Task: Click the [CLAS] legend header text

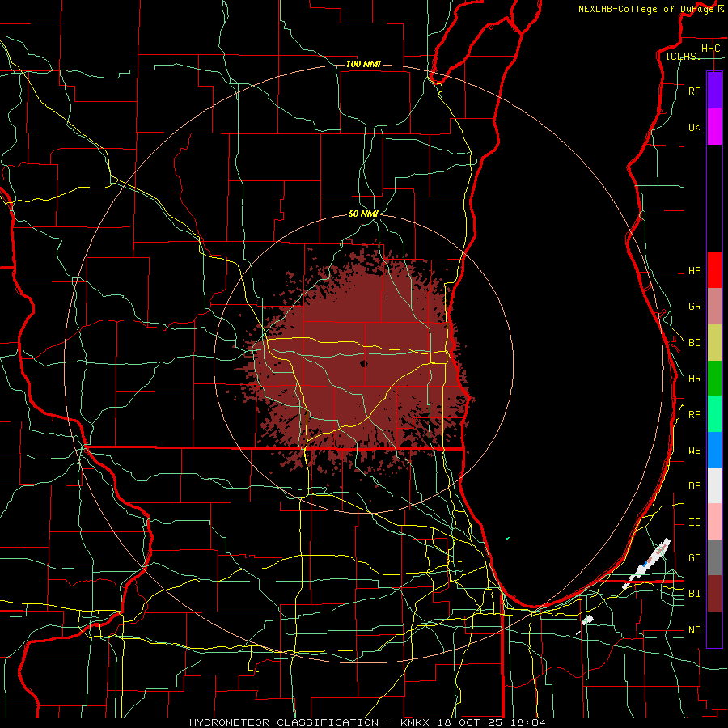Action: coord(684,56)
